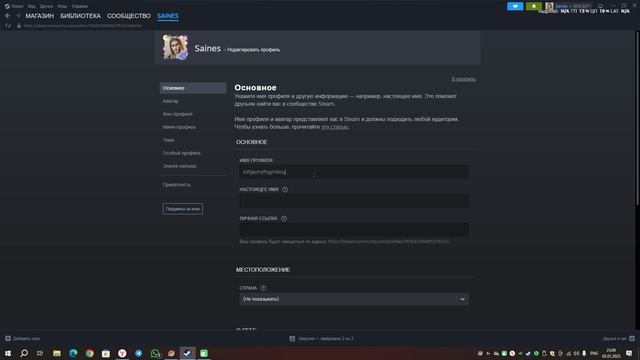Open Windows taskbar search

(x=24, y=353)
